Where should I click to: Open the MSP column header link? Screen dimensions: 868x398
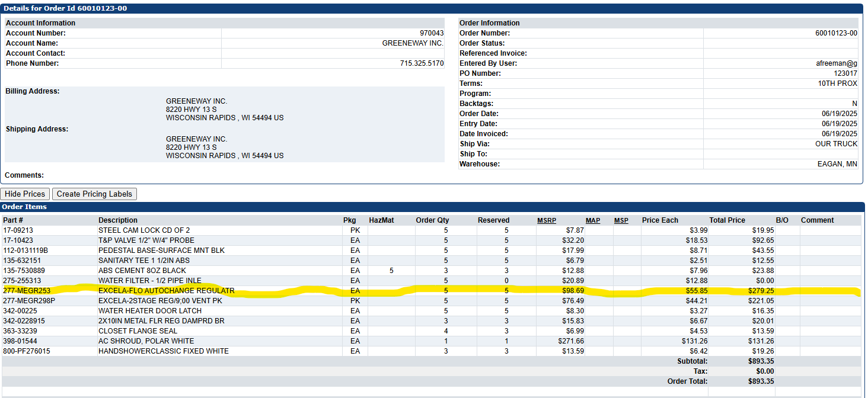click(x=621, y=220)
